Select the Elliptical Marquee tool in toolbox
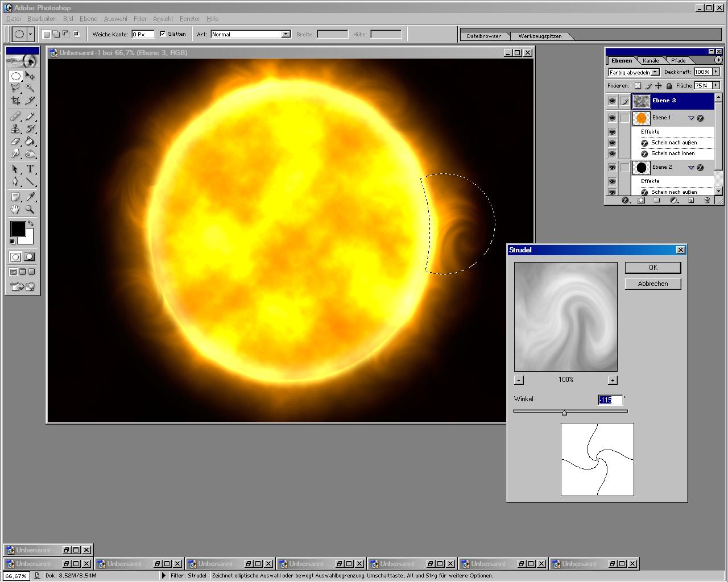 16,76
